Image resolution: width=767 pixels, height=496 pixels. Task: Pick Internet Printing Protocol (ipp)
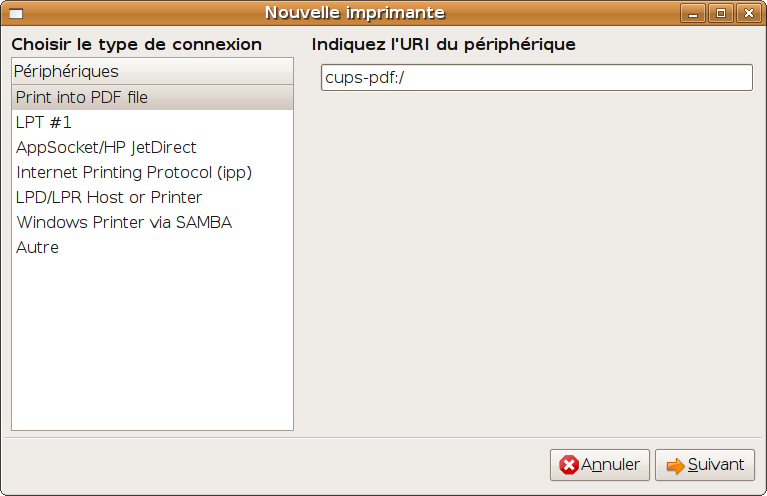[134, 172]
